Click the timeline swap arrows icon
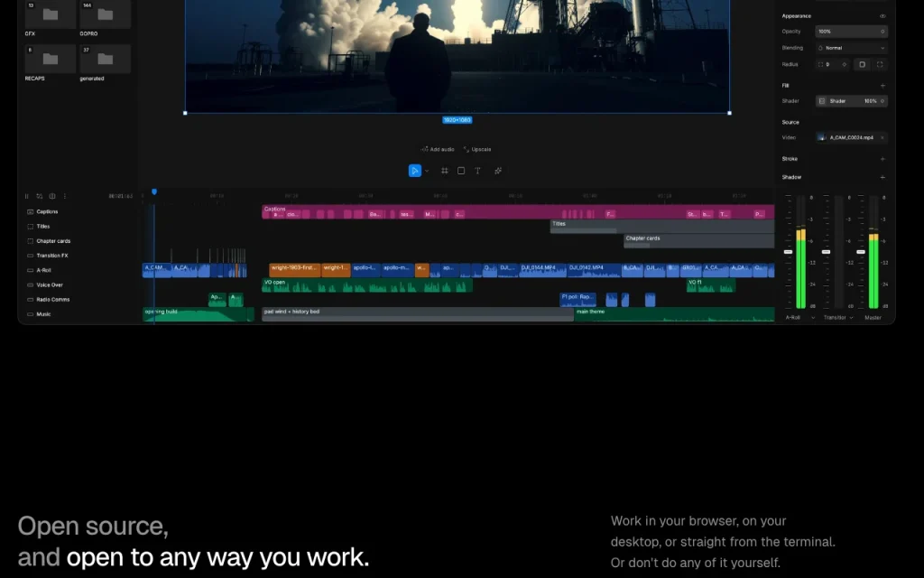Screen dimensions: 924x578 (40, 196)
